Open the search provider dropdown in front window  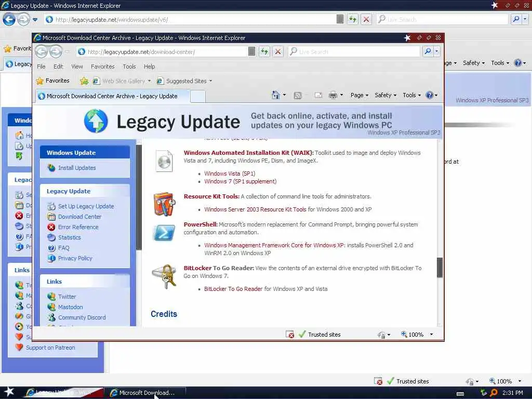click(x=437, y=51)
